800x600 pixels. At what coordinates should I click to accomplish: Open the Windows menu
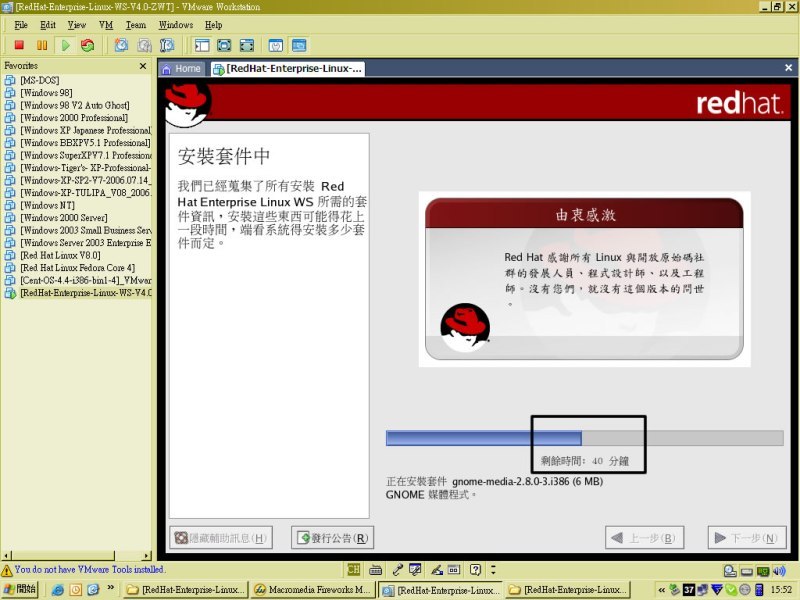(176, 25)
